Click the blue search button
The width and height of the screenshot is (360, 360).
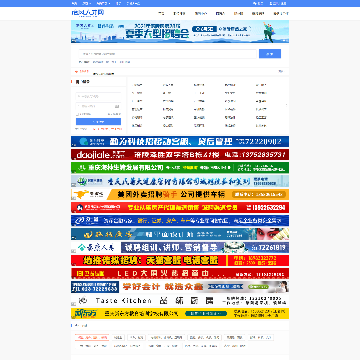point(270,54)
